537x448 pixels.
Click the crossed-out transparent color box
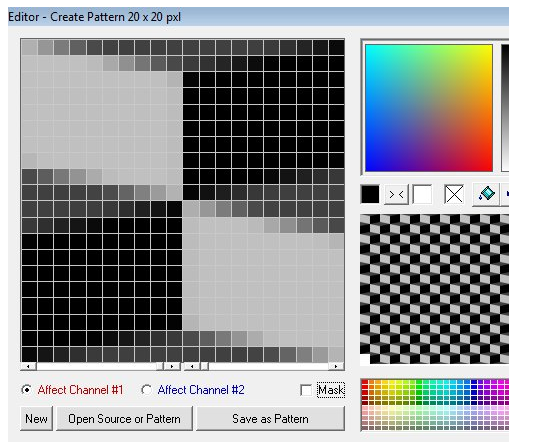click(454, 194)
